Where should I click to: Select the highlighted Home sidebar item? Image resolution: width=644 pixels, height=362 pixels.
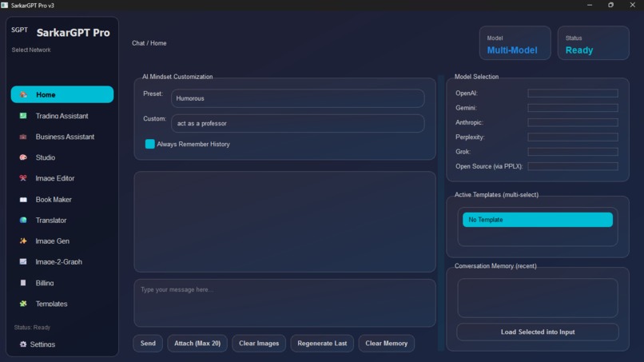[x=62, y=94]
